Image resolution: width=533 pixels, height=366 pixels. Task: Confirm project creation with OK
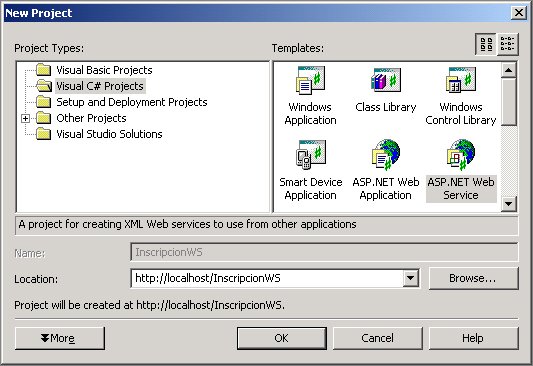pos(281,338)
